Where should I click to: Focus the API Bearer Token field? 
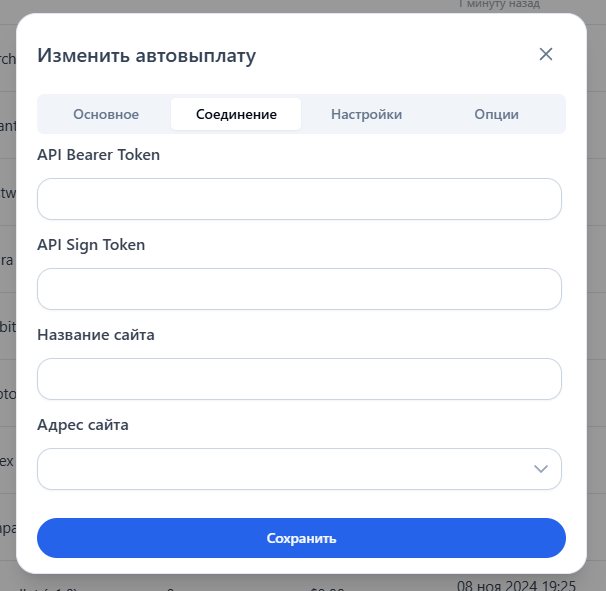pos(299,199)
